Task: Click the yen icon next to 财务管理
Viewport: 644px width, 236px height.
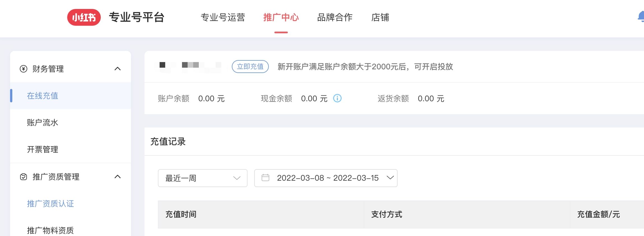Action: (x=24, y=69)
